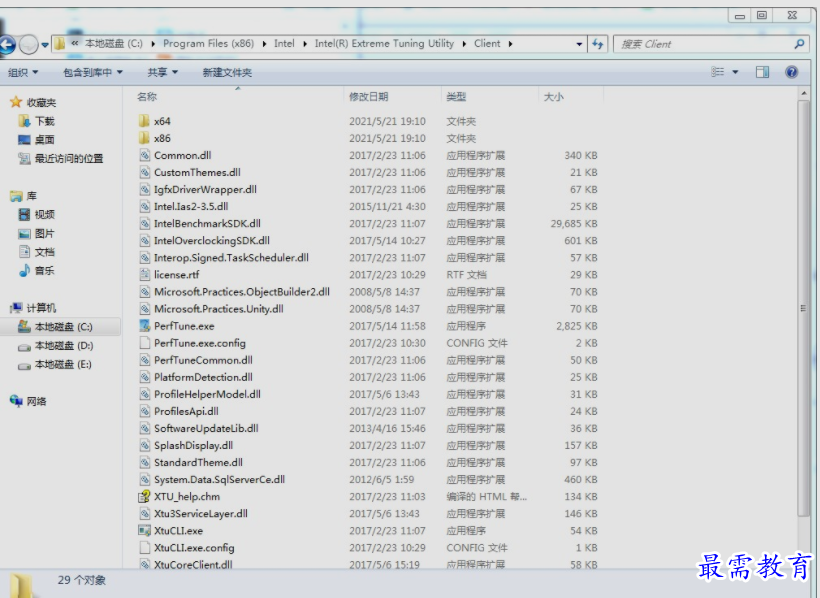Select the x64 folder icon
The height and width of the screenshot is (598, 820).
[x=144, y=121]
